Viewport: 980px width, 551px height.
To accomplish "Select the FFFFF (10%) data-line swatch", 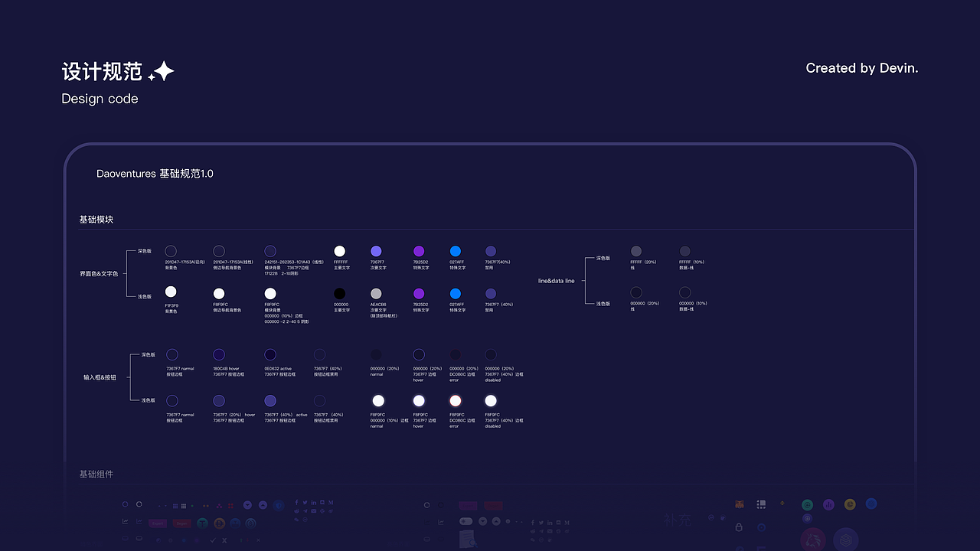I will pos(685,251).
